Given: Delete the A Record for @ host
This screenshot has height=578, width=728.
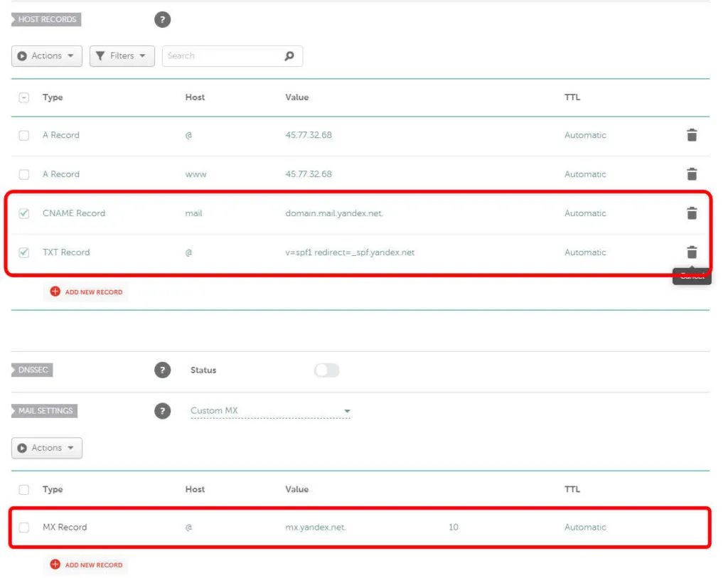Looking at the screenshot, I should click(691, 135).
